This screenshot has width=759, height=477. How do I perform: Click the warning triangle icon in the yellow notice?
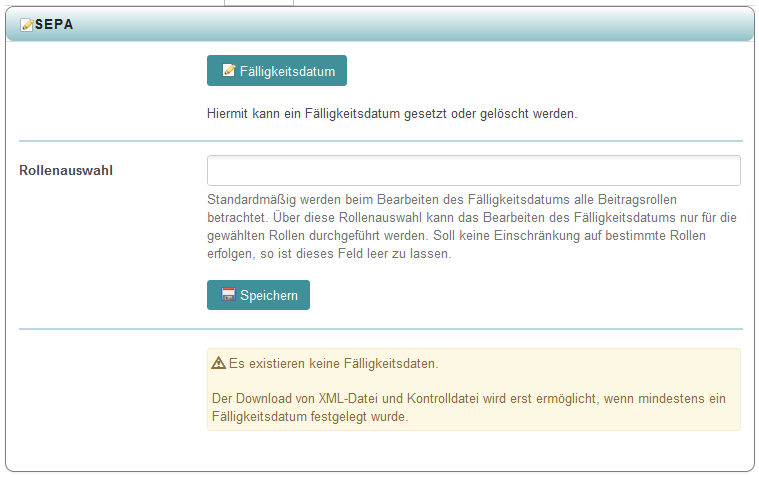219,363
